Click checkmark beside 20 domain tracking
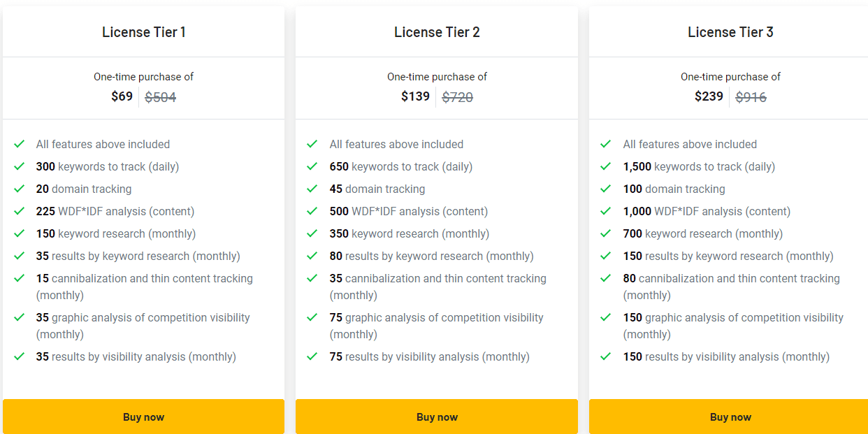Viewport: 868px width, 434px height. point(19,189)
